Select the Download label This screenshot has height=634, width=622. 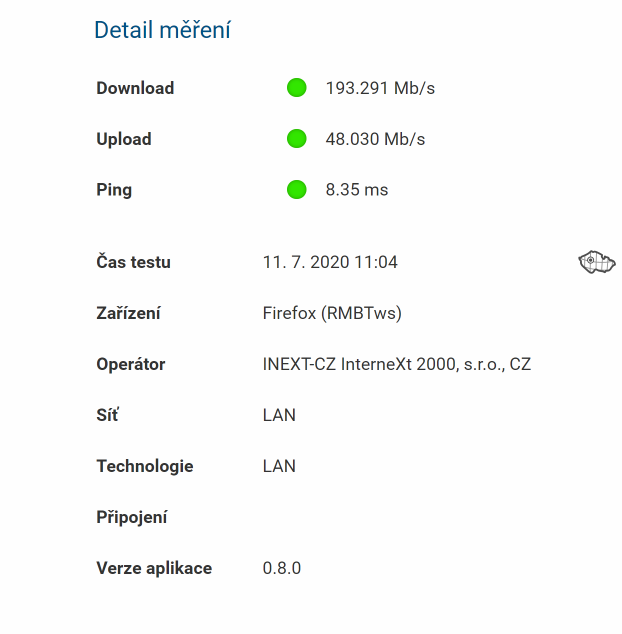pos(135,88)
